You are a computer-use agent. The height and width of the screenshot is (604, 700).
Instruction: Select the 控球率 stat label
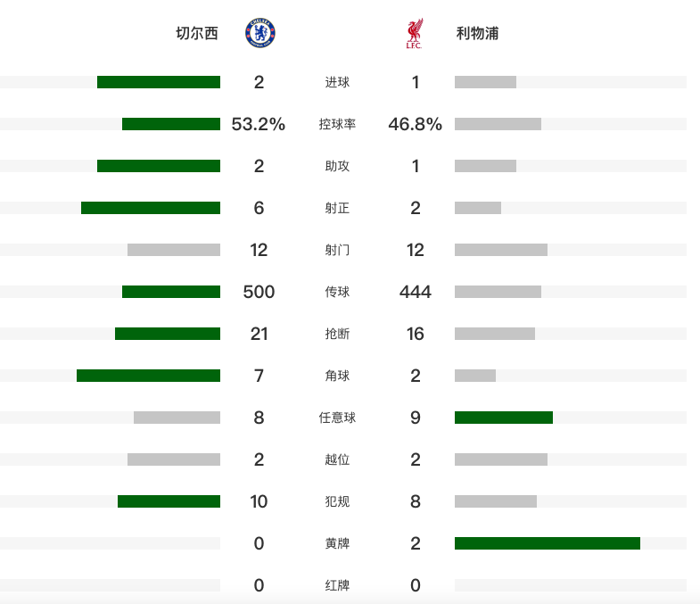pos(337,124)
